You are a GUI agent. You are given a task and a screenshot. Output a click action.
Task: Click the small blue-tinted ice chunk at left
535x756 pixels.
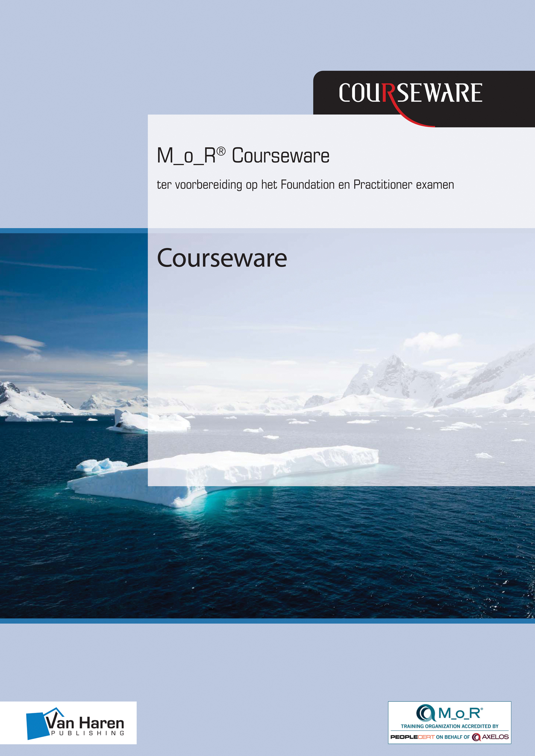click(x=100, y=465)
